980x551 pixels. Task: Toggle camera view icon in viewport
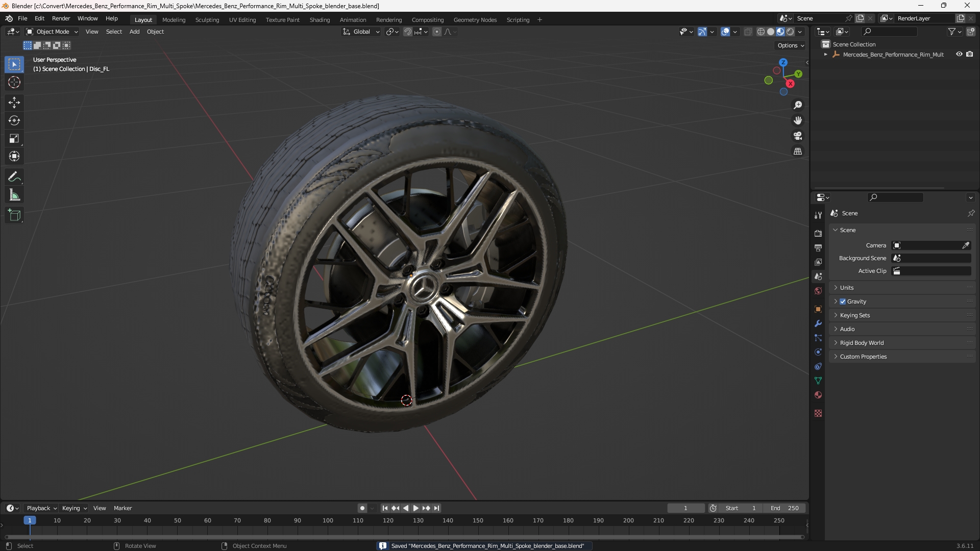pos(798,136)
